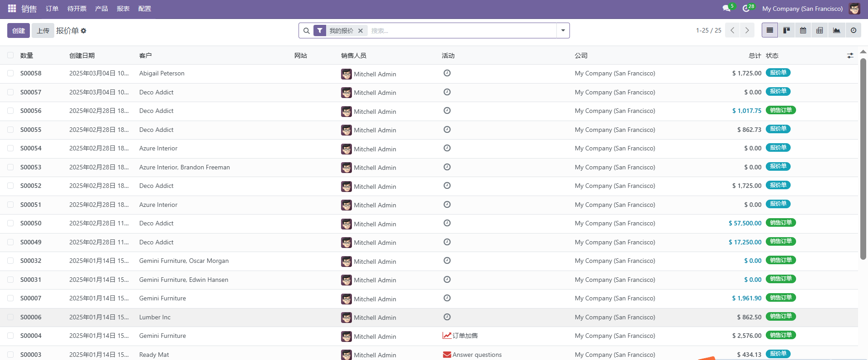
Task: Click the activity clock for S00058
Action: point(447,73)
